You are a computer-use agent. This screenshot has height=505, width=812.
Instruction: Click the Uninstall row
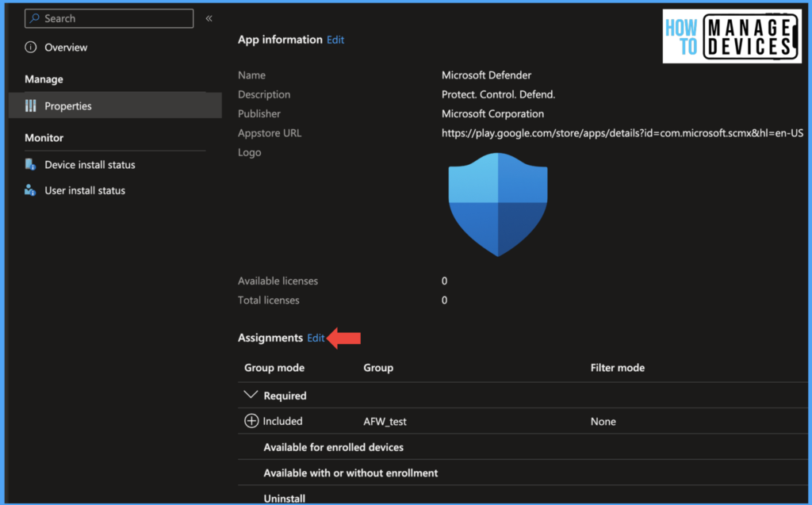coord(523,495)
